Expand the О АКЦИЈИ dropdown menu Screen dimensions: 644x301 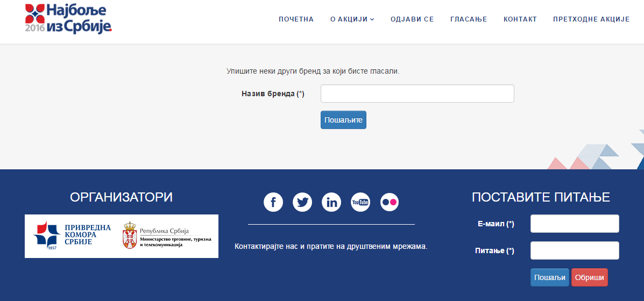[352, 19]
